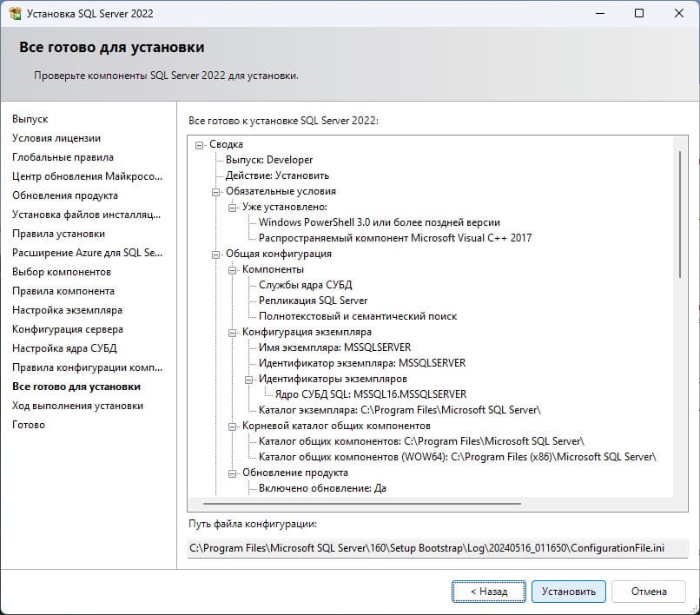Select the Настройка экземпляра step
Screen dimensions: 700x615
coord(67,310)
